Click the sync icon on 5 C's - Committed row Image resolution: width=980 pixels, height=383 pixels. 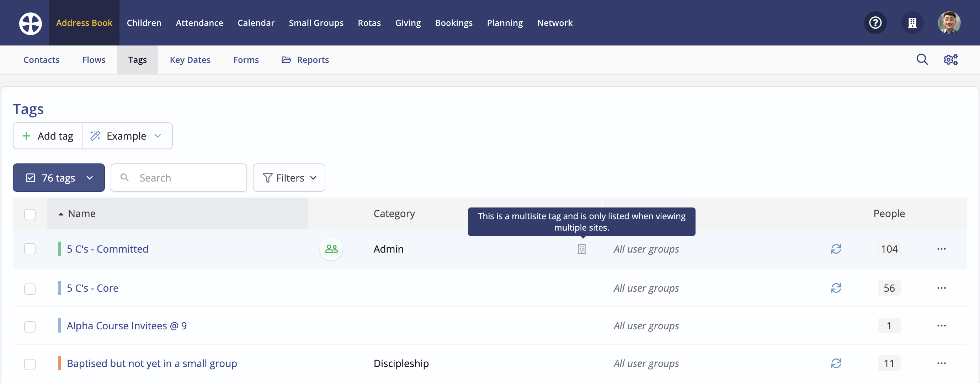coord(836,249)
